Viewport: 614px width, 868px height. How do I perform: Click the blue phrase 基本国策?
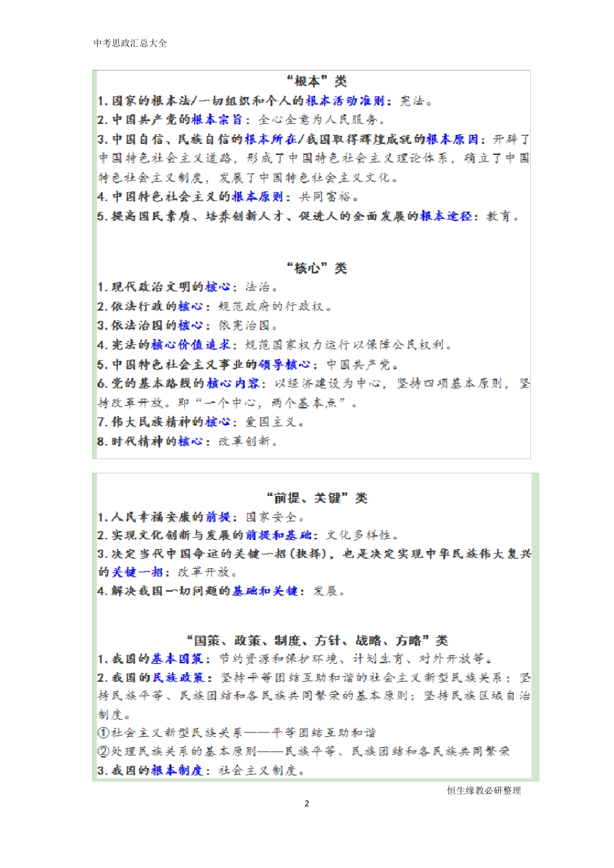pos(177,659)
